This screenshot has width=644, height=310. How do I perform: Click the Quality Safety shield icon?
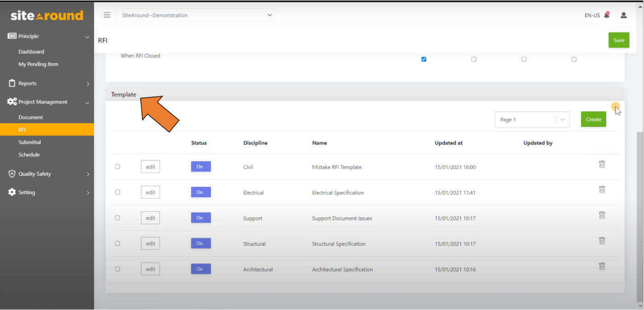[11, 174]
